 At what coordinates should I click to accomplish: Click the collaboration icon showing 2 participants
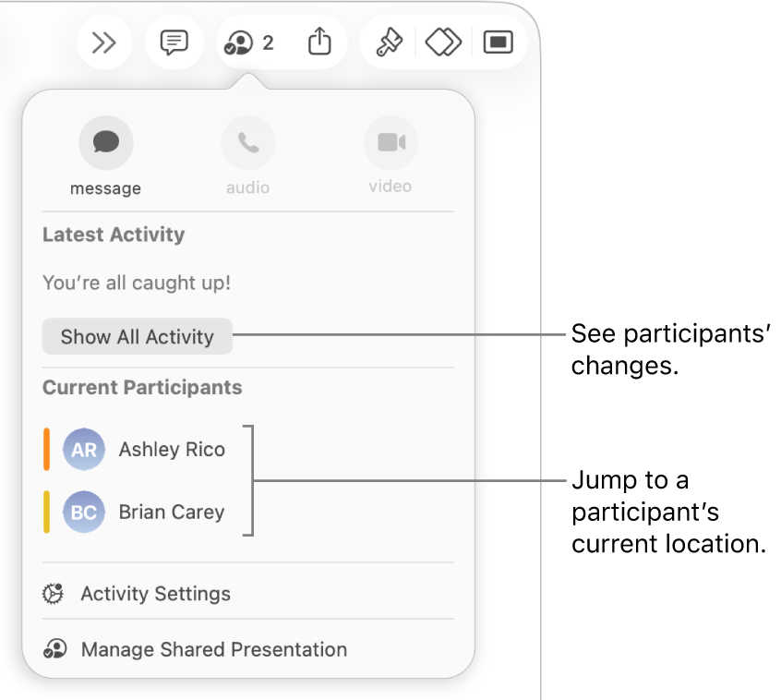pos(247,42)
